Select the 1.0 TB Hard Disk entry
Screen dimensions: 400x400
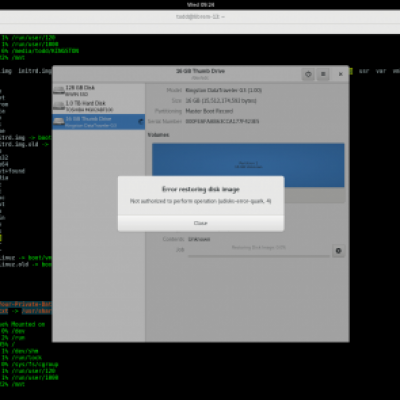(x=99, y=106)
